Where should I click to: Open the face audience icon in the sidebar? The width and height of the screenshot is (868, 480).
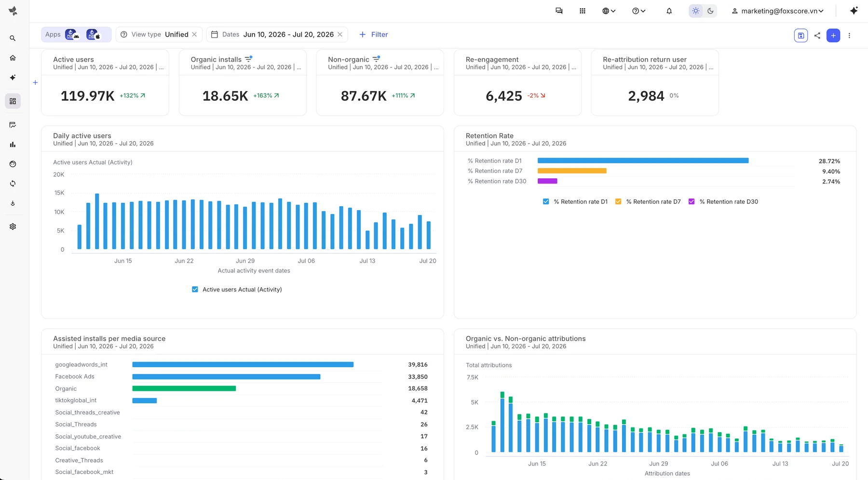tap(13, 164)
